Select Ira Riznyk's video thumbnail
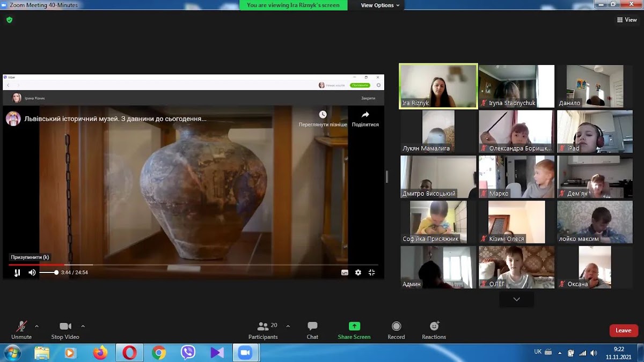The width and height of the screenshot is (644, 362). click(x=438, y=86)
